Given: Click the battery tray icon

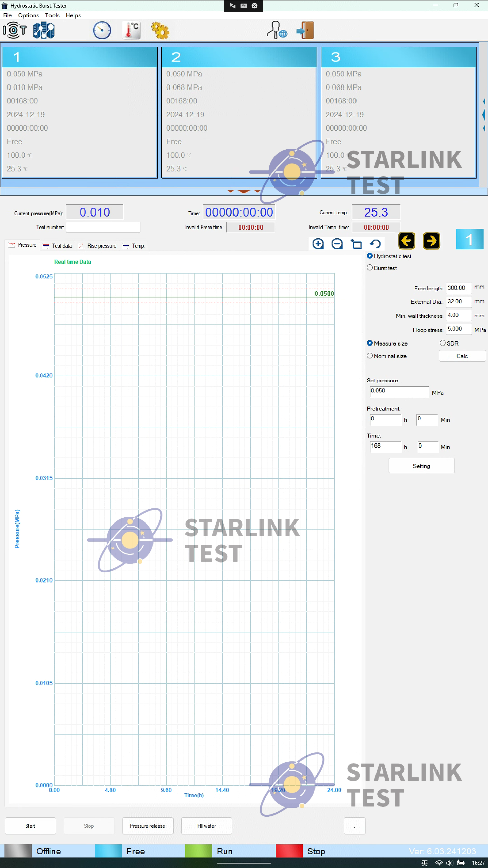Looking at the screenshot, I should coord(461,863).
